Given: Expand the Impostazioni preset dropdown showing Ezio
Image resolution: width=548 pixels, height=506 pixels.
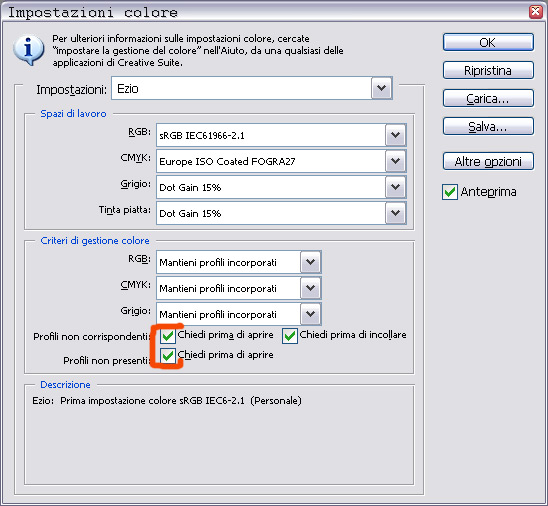Looking at the screenshot, I should point(252,88).
